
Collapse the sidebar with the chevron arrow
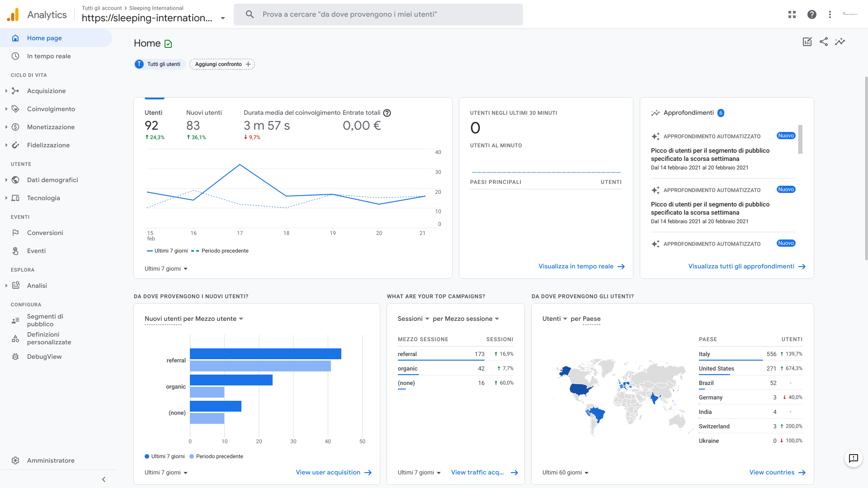click(104, 479)
